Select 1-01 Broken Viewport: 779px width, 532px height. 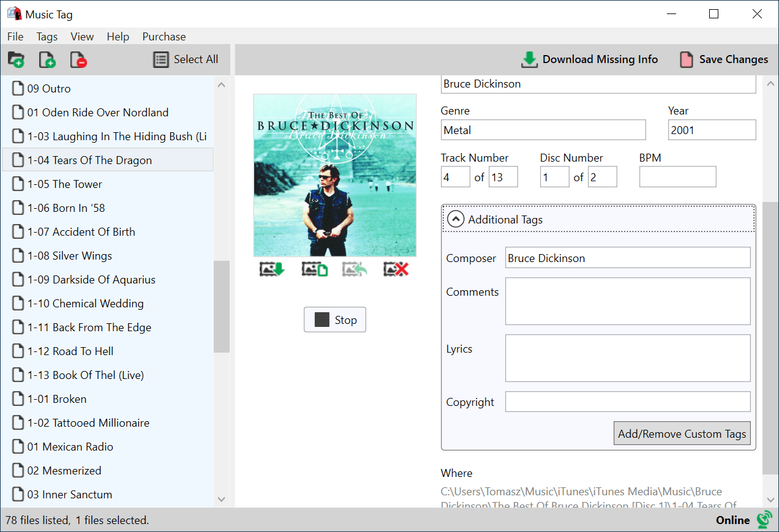(x=107, y=399)
